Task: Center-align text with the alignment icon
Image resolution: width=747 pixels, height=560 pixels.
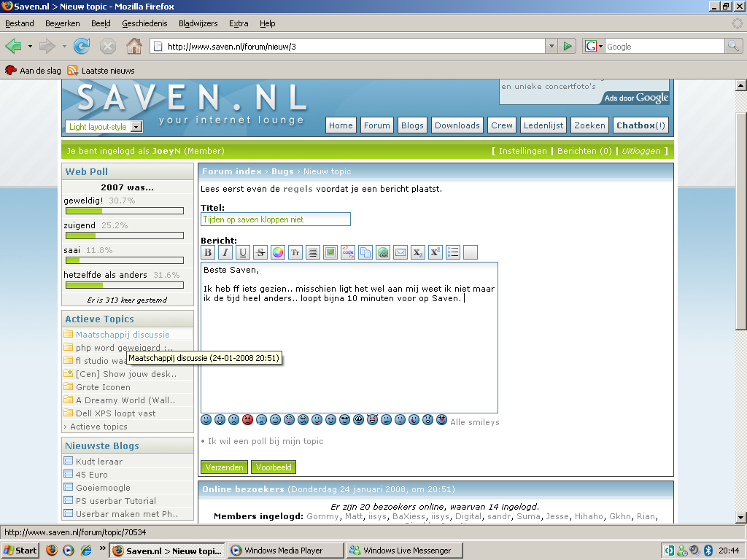Action: [x=313, y=252]
